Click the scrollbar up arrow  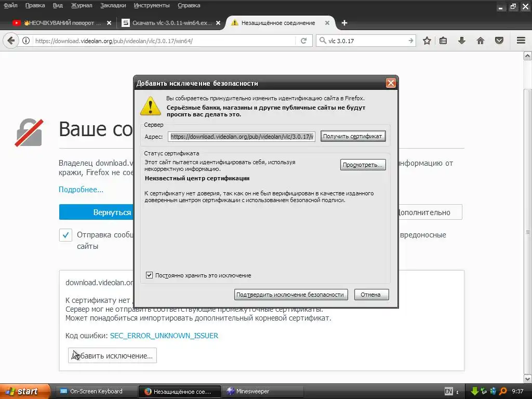click(528, 56)
